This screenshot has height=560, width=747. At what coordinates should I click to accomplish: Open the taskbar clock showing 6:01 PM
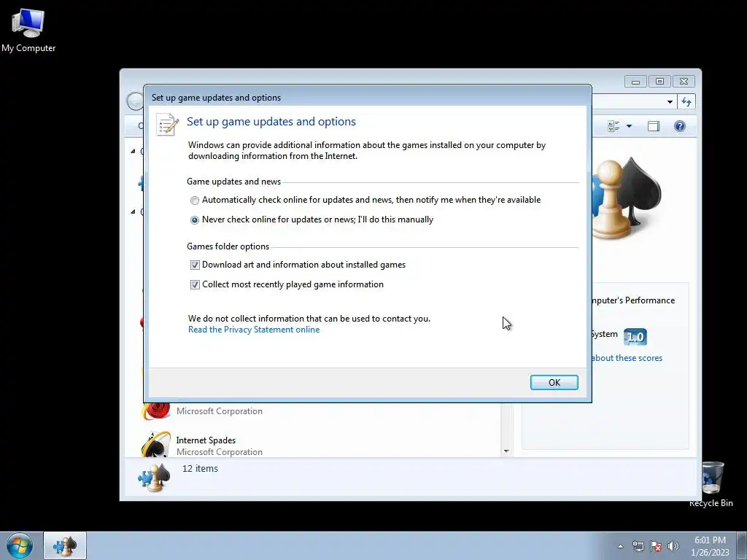pos(710,545)
